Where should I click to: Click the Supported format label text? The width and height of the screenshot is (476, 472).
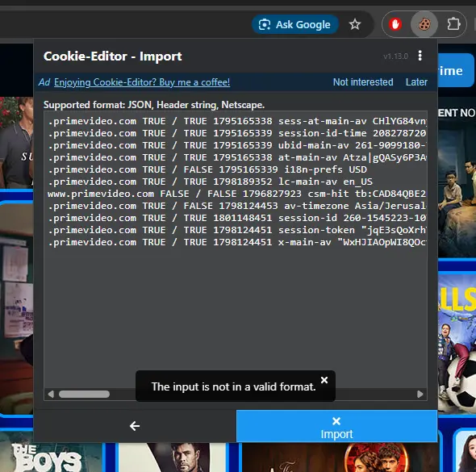[x=154, y=105]
